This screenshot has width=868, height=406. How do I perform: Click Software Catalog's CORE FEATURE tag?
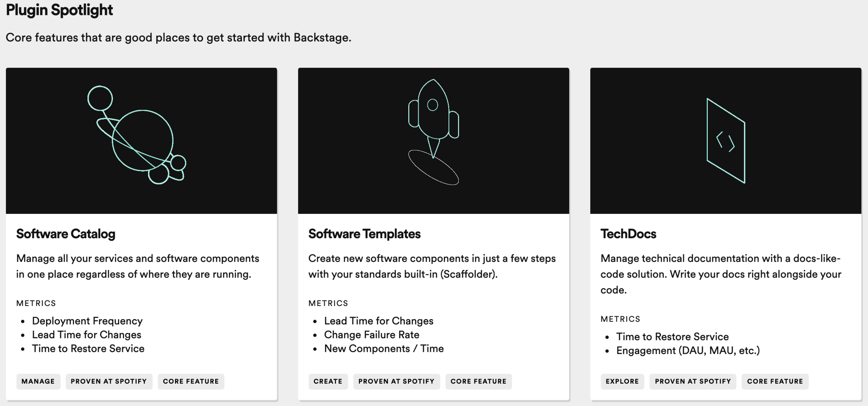pyautogui.click(x=191, y=381)
